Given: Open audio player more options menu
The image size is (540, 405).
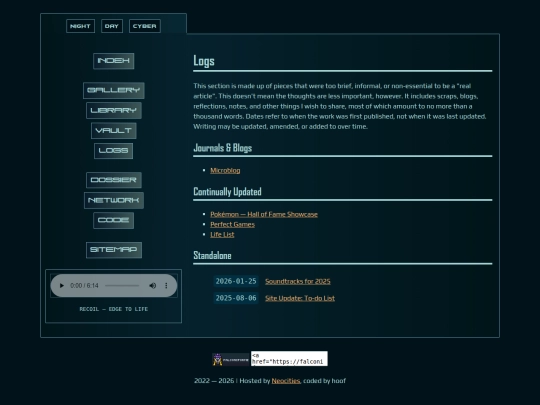Looking at the screenshot, I should [x=166, y=285].
